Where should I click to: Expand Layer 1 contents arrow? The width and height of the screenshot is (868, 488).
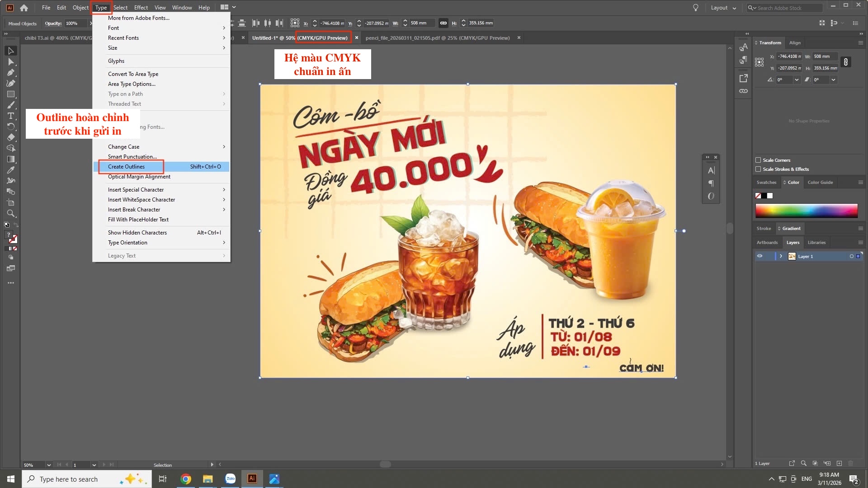[x=781, y=256]
